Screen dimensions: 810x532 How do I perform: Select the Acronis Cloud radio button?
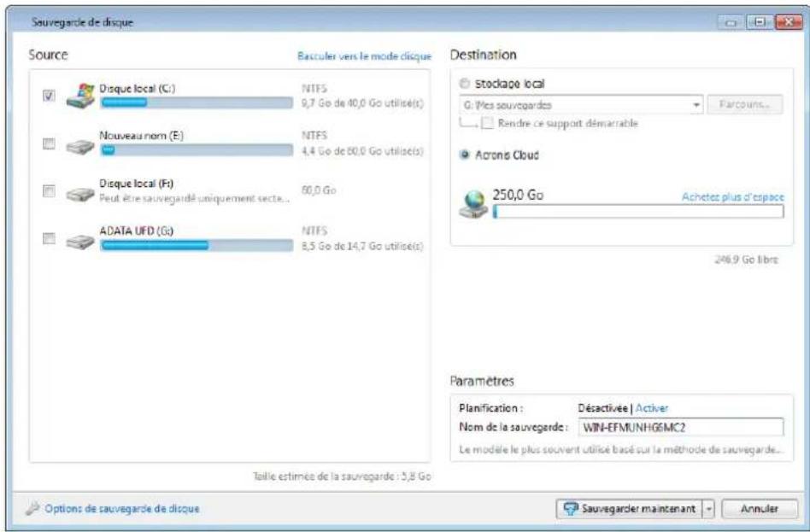[x=465, y=155]
